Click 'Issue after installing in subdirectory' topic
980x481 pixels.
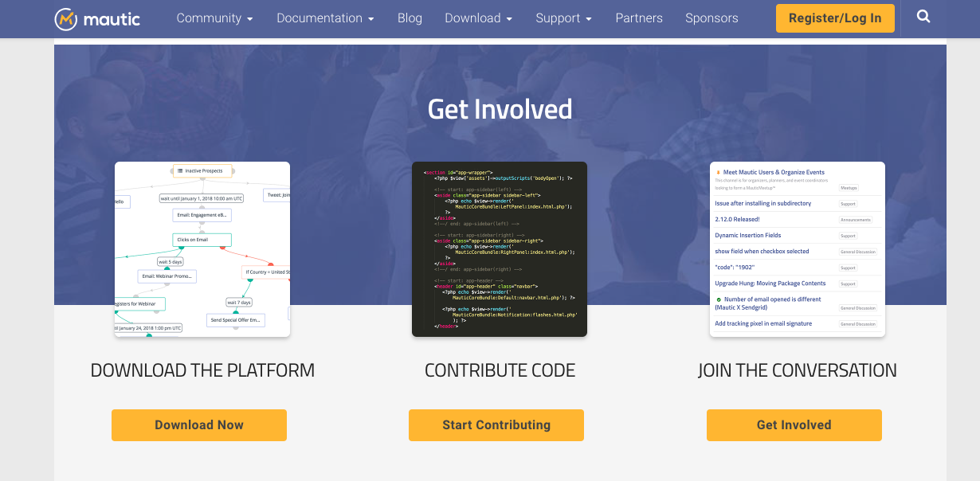pos(762,203)
